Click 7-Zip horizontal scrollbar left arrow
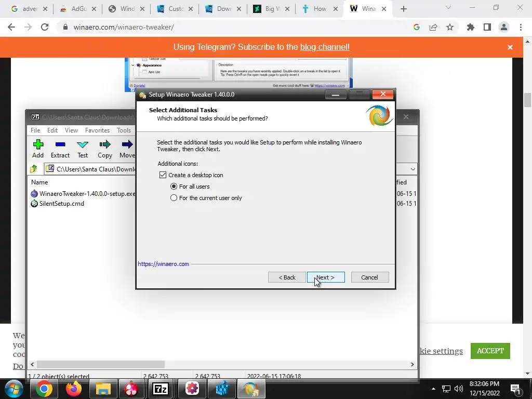This screenshot has height=399, width=532. click(x=32, y=364)
